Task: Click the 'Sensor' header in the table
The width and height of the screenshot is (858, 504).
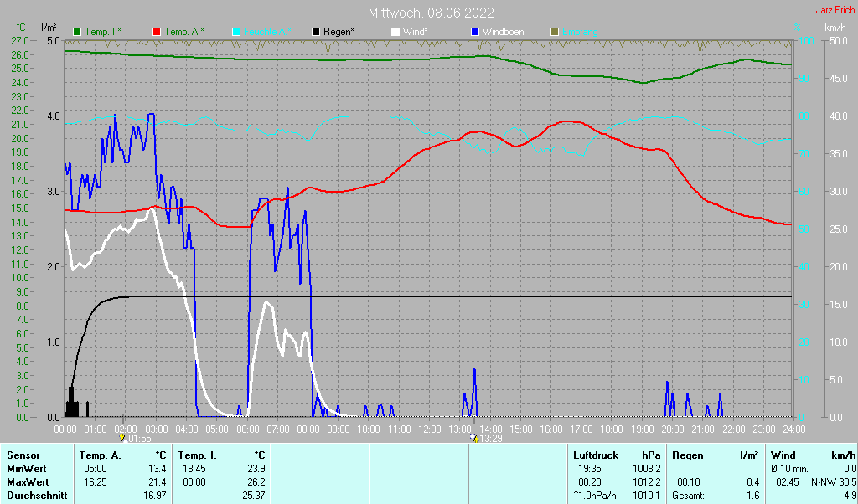Action: 23,455
